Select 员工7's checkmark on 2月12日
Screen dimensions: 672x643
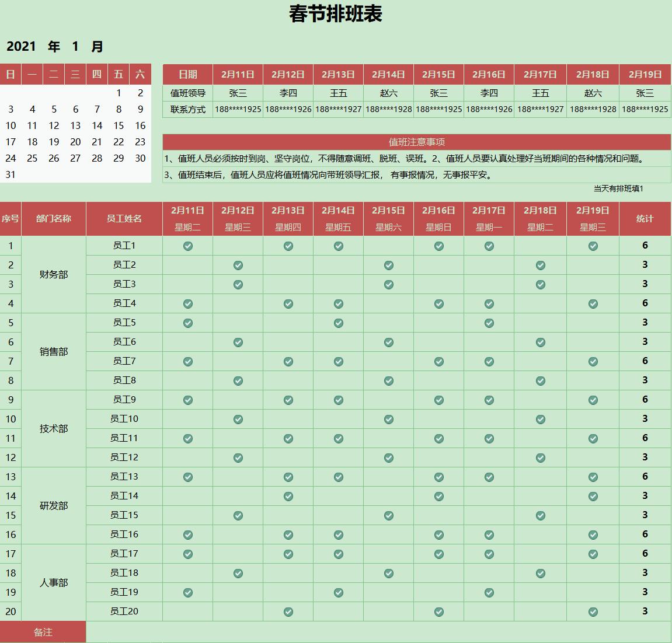click(x=237, y=361)
